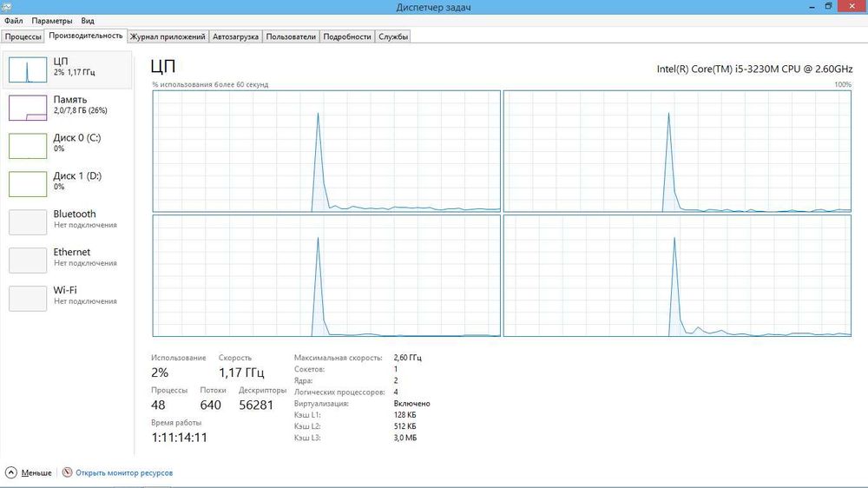The width and height of the screenshot is (868, 488).
Task: Minimize the Диспетчер задач window
Action: (812, 7)
